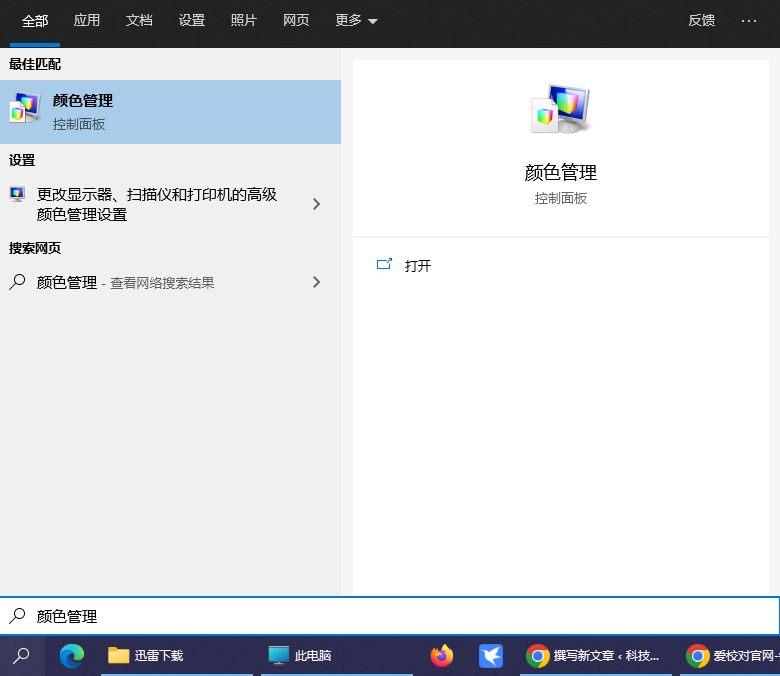Expand arrow for 查看网络搜索结果 row
This screenshot has height=676, width=780.
coord(316,282)
